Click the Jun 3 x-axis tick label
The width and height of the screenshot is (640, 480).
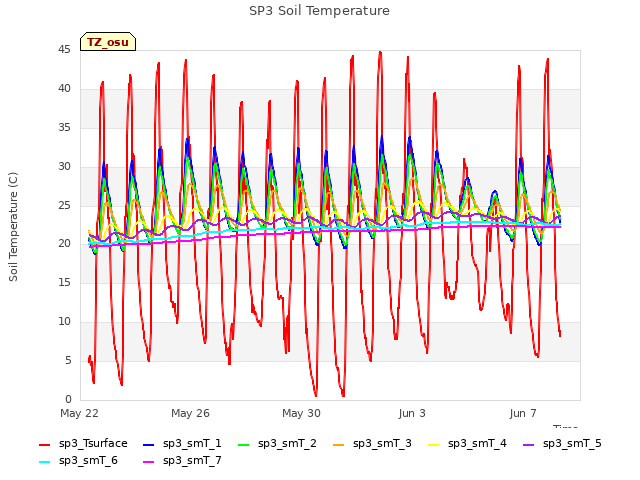(x=412, y=413)
